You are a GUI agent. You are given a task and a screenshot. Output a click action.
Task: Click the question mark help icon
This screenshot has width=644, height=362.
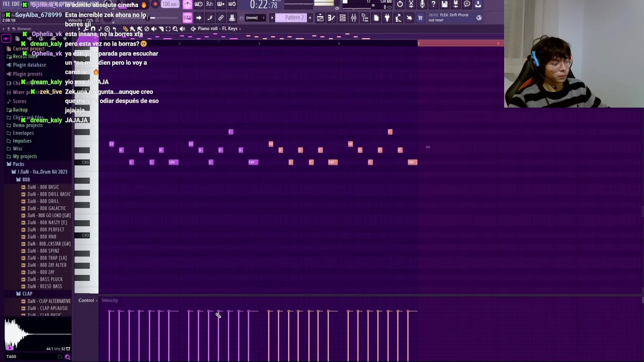pos(433,4)
